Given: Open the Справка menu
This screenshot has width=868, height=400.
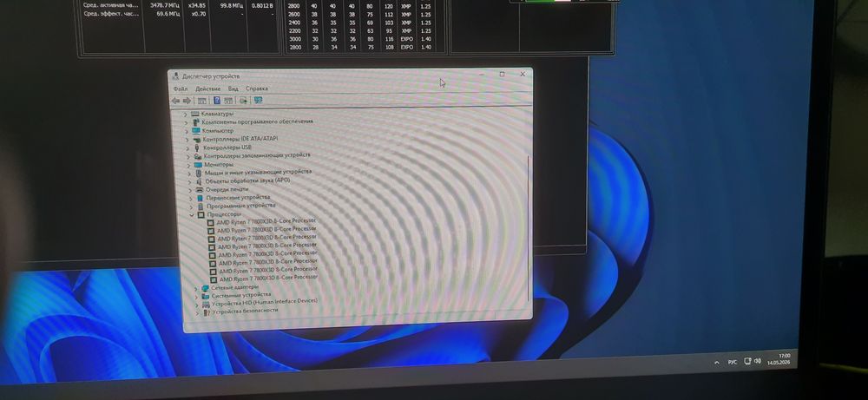Looking at the screenshot, I should coord(257,89).
